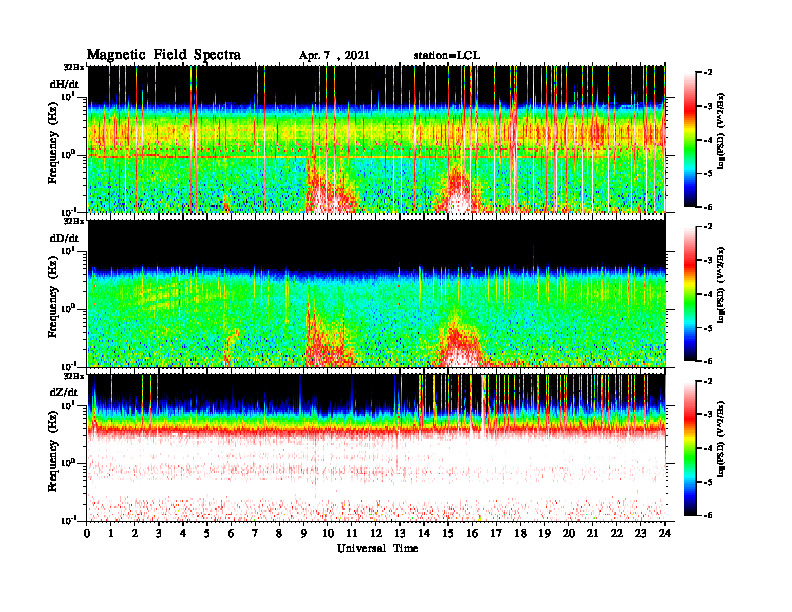Image resolution: width=792 pixels, height=612 pixels.
Task: Click the 10^0 frequency tick of dZ/dt panel
Action: pyautogui.click(x=68, y=462)
